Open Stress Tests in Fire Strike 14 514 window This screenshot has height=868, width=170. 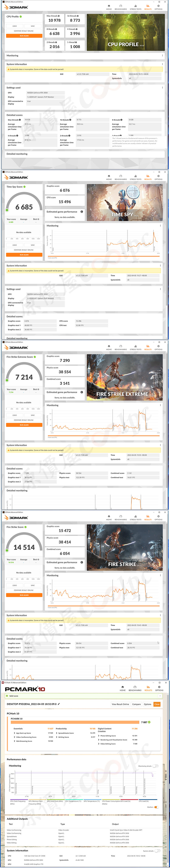(136, 517)
